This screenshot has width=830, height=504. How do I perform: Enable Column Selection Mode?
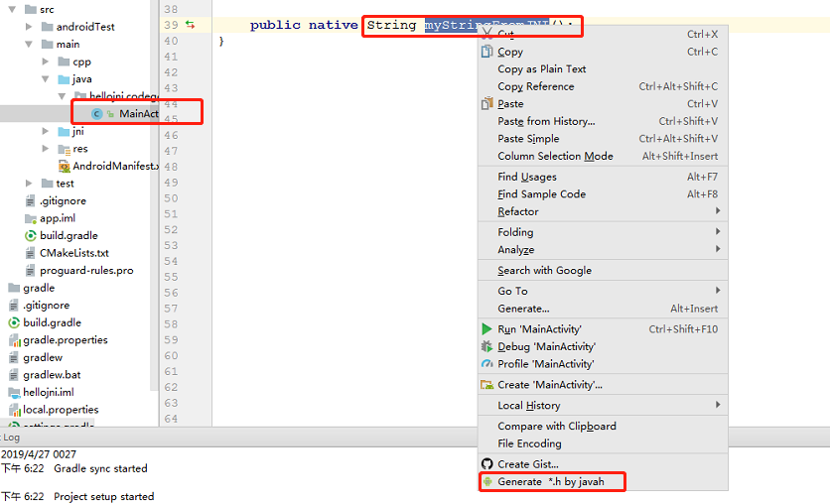coord(603,156)
